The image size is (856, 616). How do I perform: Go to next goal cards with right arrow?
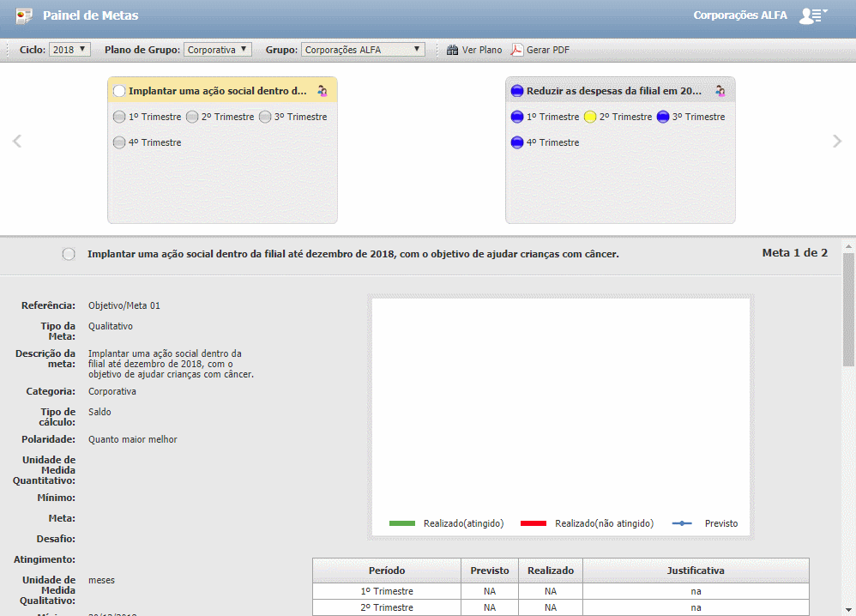[x=837, y=142]
